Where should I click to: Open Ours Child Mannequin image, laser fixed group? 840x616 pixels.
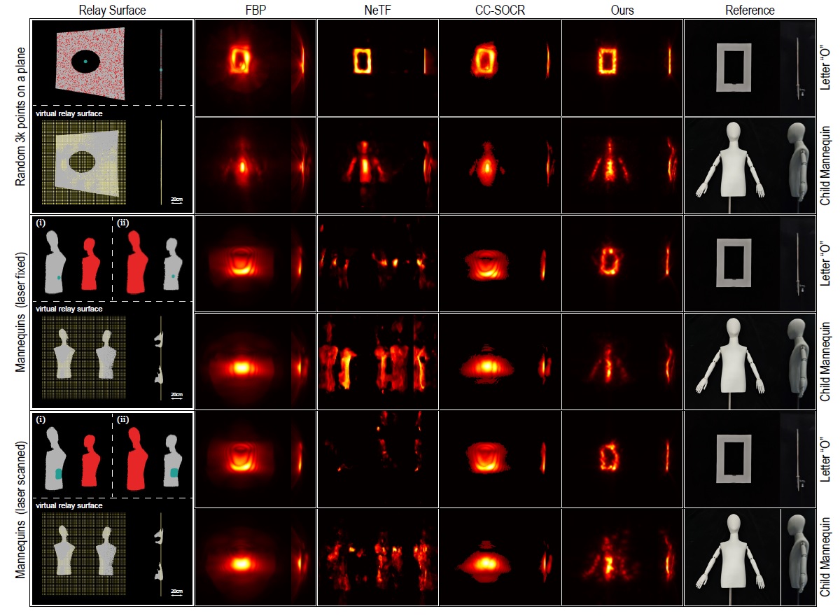(622, 361)
